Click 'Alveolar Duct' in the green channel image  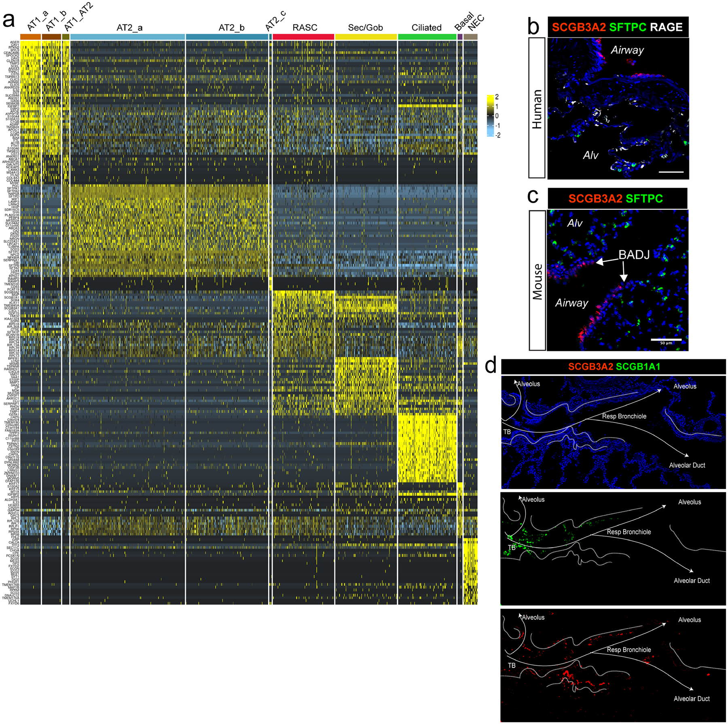(692, 581)
